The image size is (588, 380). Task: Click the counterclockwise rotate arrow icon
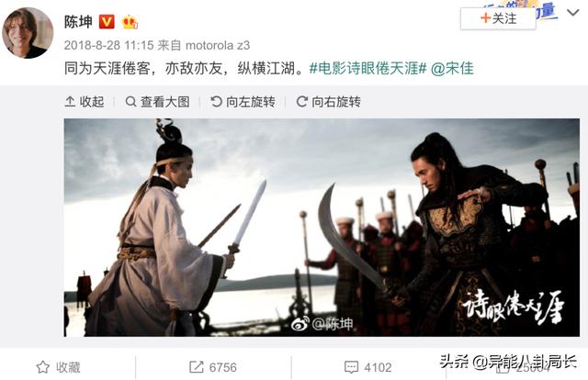coord(216,102)
